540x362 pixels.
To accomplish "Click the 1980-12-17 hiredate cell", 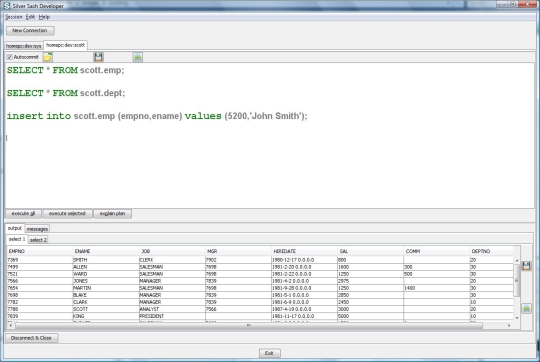I will point(304,260).
